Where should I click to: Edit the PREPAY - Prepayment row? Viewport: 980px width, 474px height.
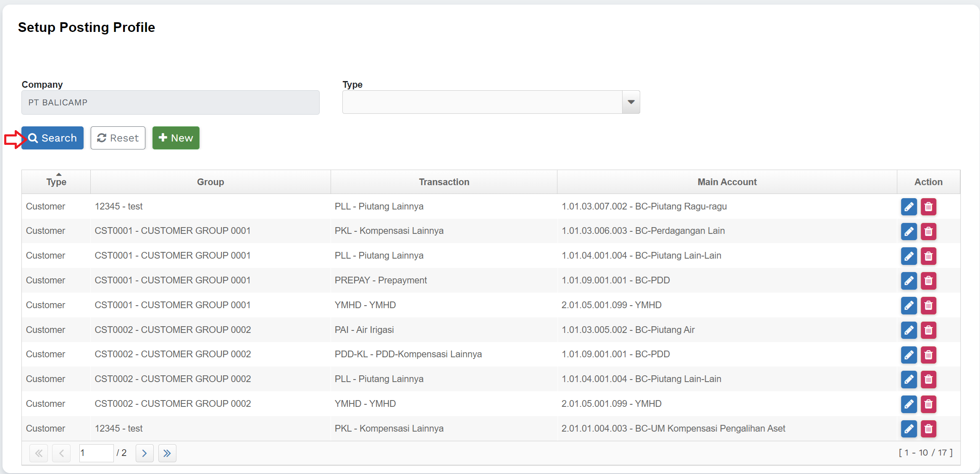click(x=909, y=280)
